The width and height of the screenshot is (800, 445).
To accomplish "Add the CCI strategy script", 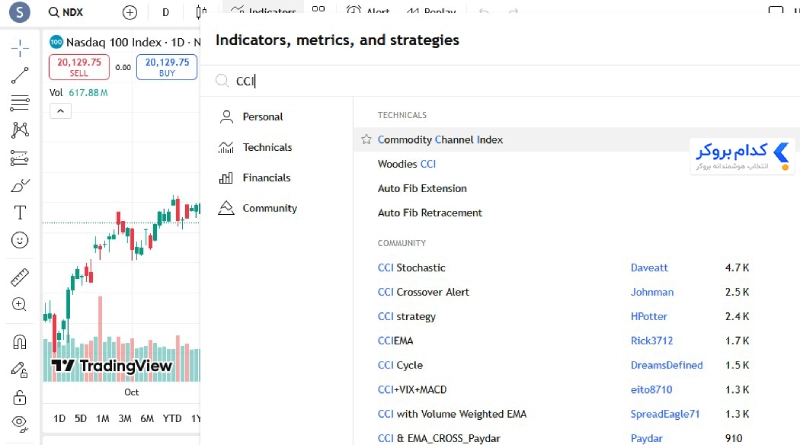I will [407, 317].
